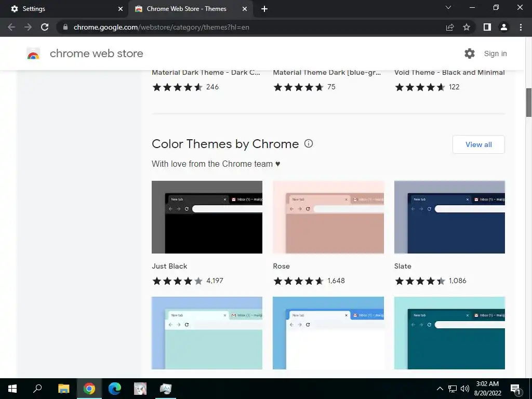Click the address bar URL
Image resolution: width=532 pixels, height=399 pixels.
[161, 27]
